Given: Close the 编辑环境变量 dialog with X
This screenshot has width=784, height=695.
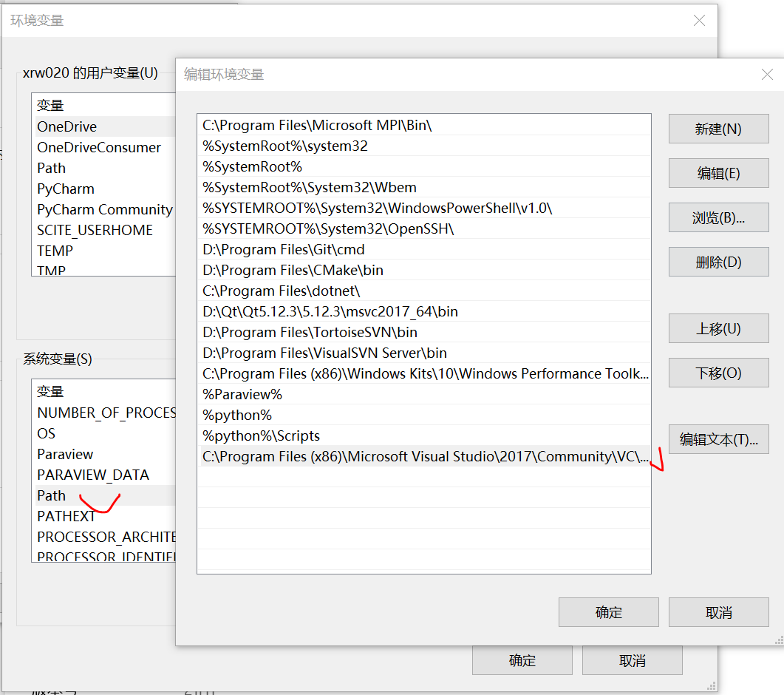Looking at the screenshot, I should click(766, 74).
